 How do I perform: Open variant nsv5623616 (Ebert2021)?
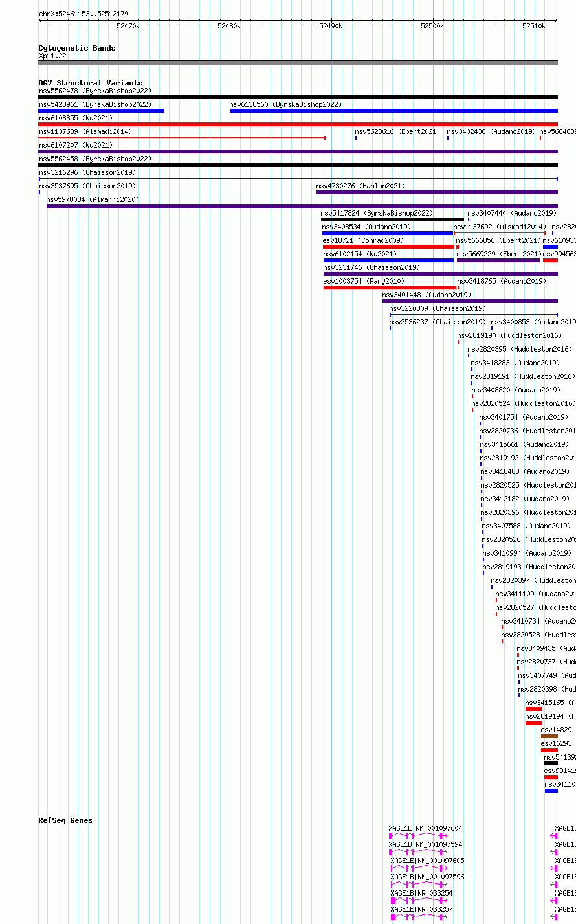[x=397, y=131]
